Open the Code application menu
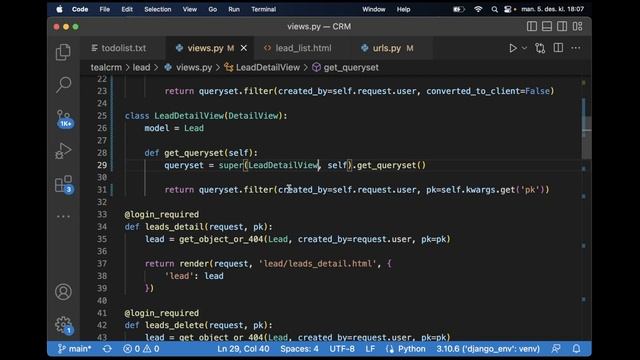Image resolution: width=640 pixels, height=360 pixels. [80, 9]
